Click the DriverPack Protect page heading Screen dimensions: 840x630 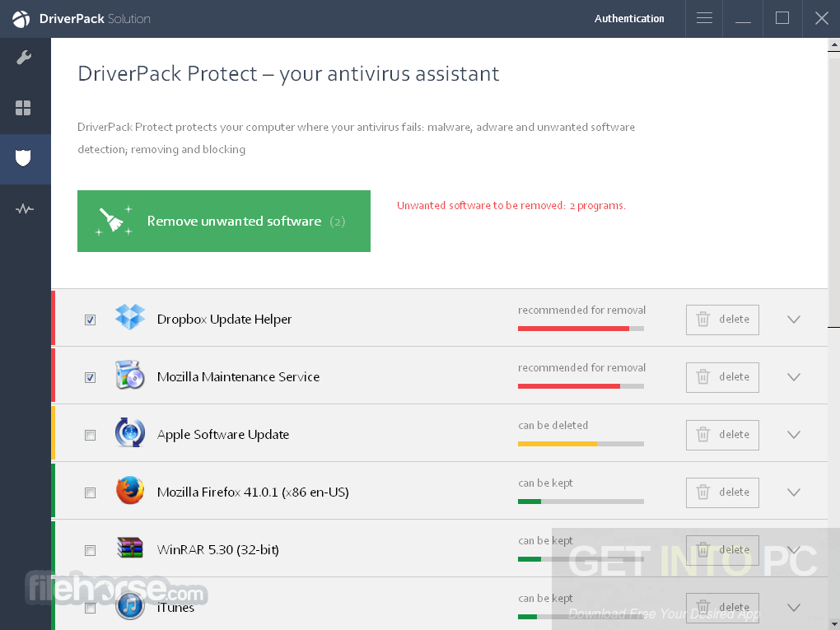tap(288, 74)
